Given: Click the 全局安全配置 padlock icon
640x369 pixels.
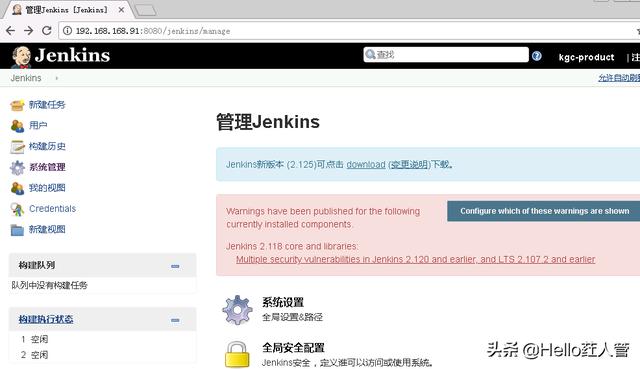Looking at the screenshot, I should click(237, 354).
